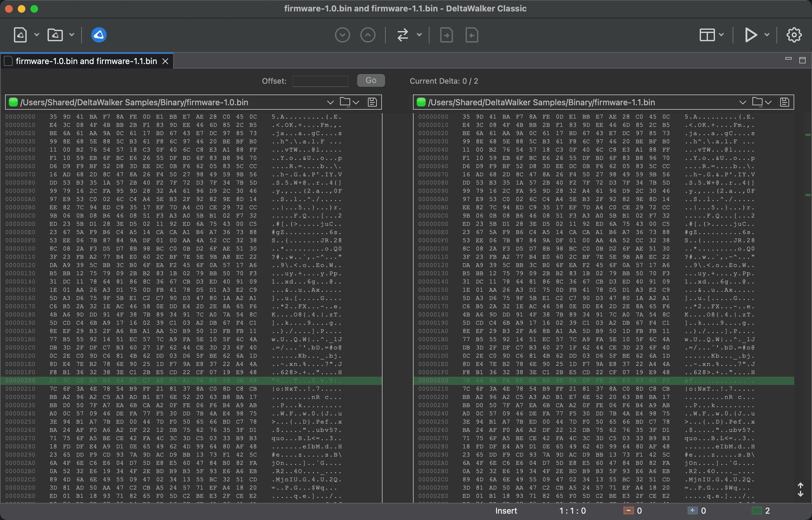The width and height of the screenshot is (812, 520).
Task: Expand the swap sides dropdown arrow
Action: (419, 35)
